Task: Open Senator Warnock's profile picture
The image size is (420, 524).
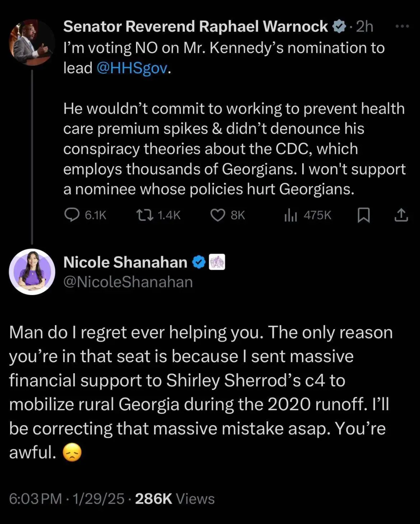Action: coord(32,42)
